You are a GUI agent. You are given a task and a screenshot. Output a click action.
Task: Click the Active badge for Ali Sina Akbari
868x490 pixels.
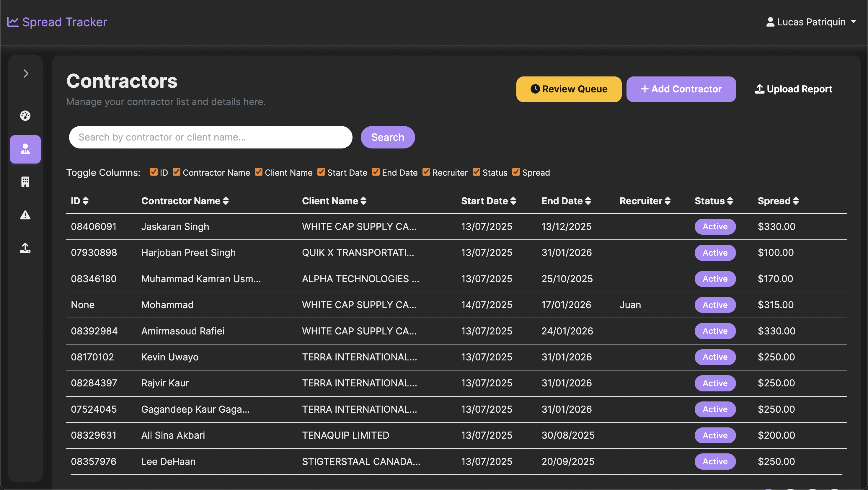coord(715,435)
